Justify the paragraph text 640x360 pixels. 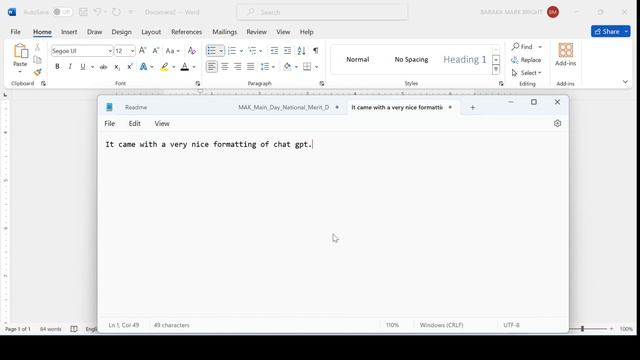tap(251, 67)
